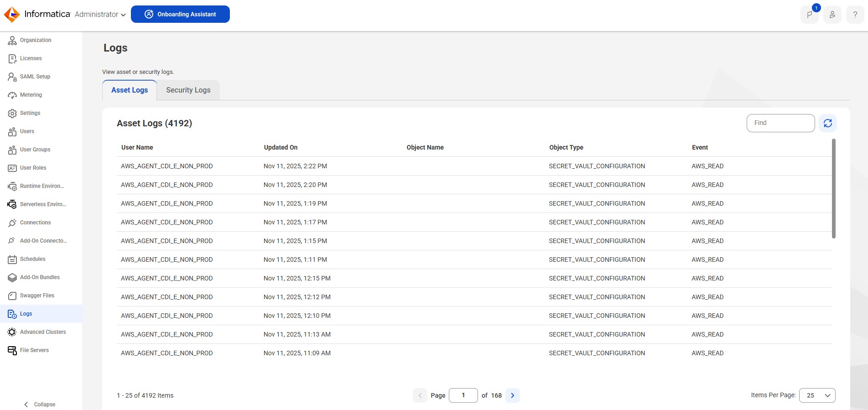
Task: Click the Informatica logo icon
Action: coord(12,15)
